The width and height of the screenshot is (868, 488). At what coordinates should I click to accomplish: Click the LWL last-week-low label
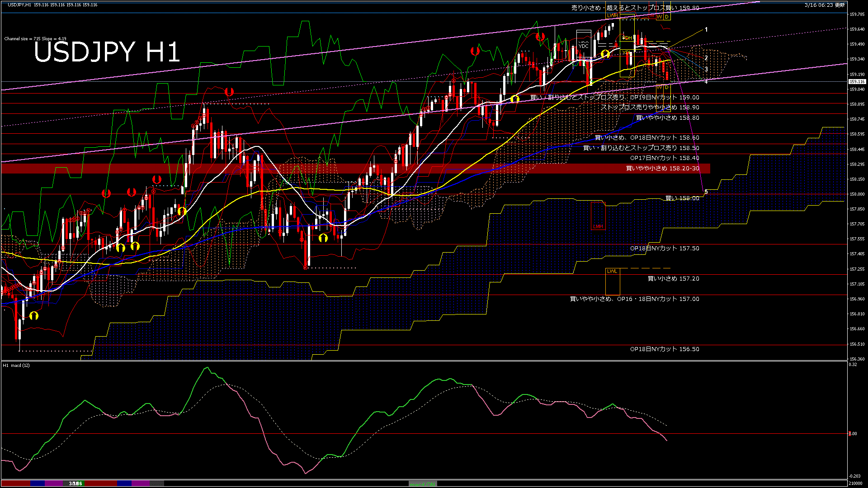click(x=612, y=271)
